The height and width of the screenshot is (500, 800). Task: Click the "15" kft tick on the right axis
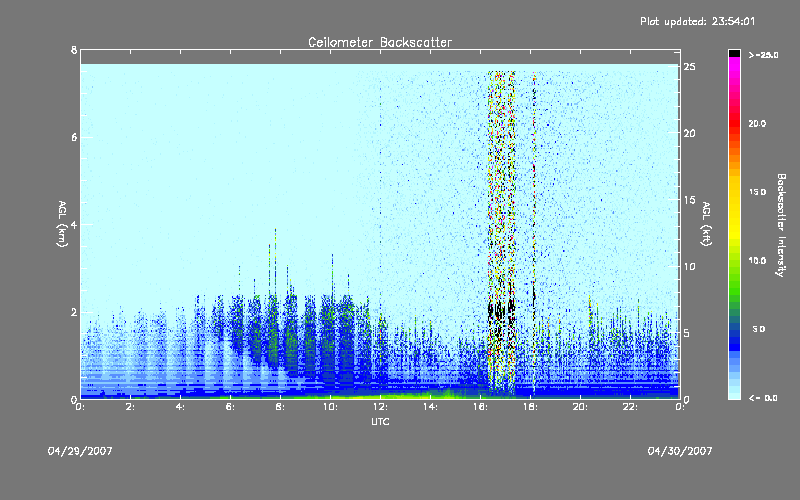[689, 200]
